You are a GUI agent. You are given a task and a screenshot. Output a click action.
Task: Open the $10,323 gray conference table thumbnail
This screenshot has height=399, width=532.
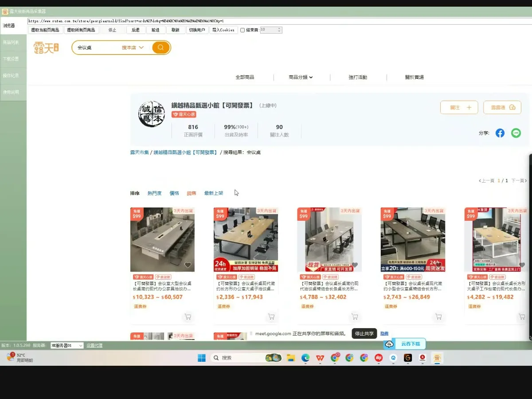162,239
